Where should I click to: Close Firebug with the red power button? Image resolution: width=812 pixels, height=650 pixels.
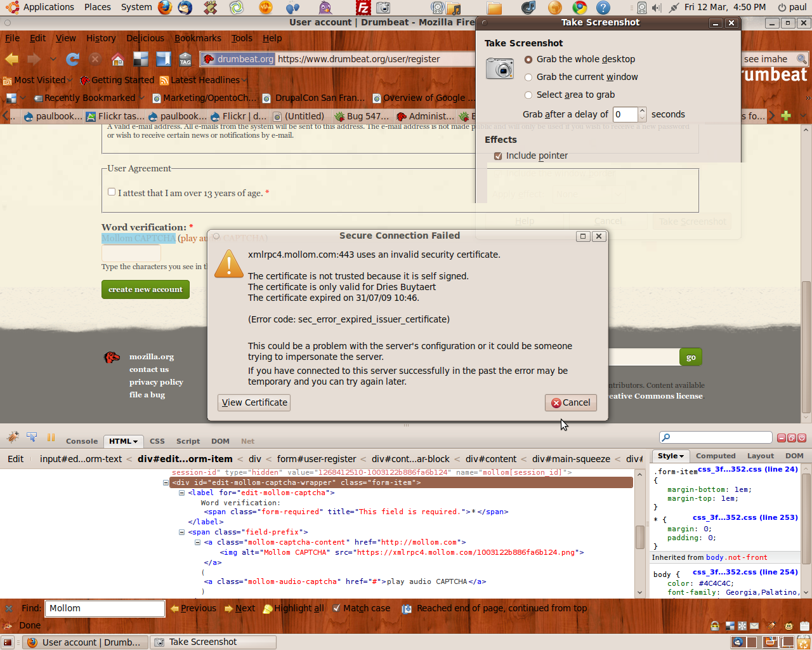[802, 438]
